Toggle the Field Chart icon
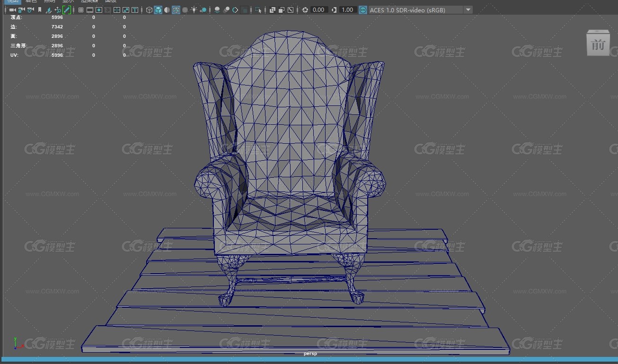This screenshot has width=618, height=364. 117,9
